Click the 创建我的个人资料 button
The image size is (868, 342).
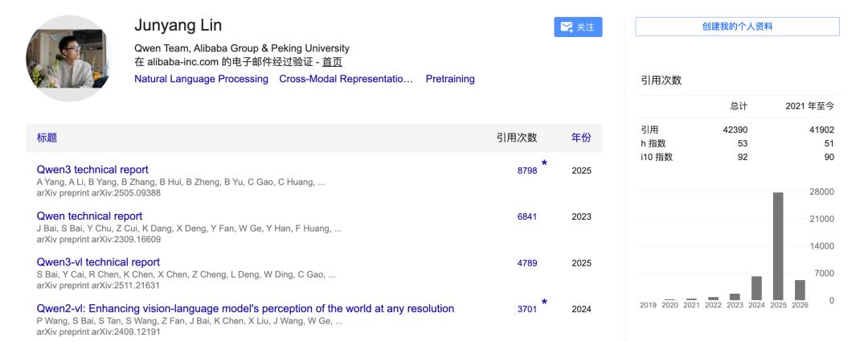point(737,27)
